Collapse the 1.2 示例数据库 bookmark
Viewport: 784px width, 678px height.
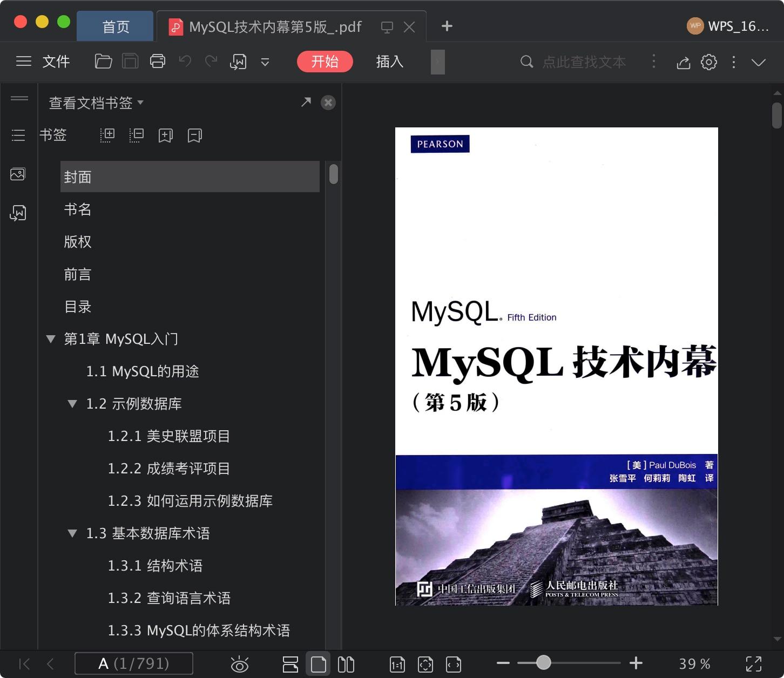[72, 404]
